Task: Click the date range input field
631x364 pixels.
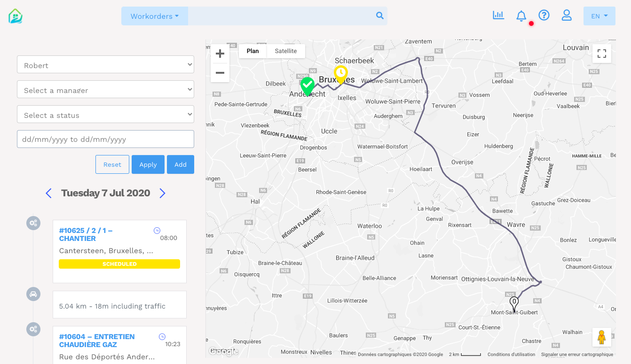Action: point(105,139)
